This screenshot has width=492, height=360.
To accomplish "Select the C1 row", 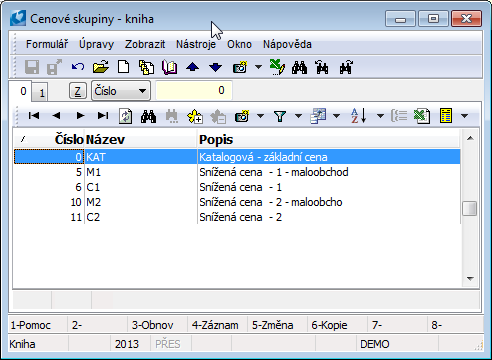I will coord(237,187).
